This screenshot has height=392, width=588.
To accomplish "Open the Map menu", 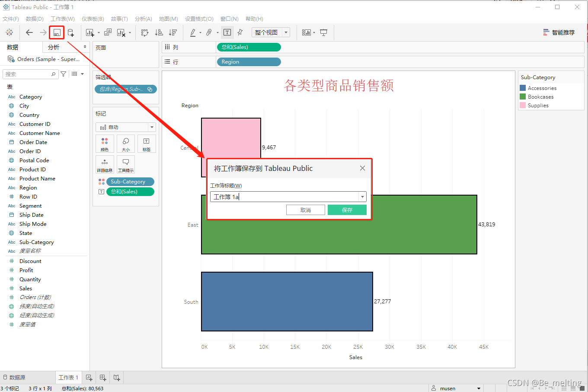I will click(169, 19).
